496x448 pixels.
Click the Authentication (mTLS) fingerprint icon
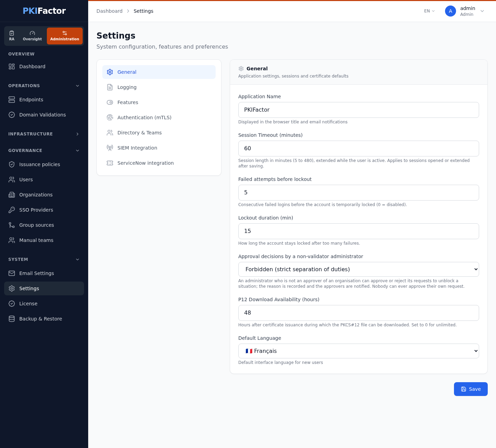[x=110, y=118]
